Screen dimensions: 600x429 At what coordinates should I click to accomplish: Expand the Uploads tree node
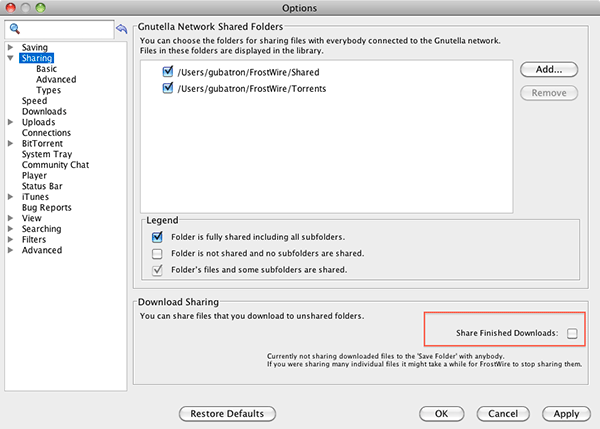pyautogui.click(x=11, y=122)
